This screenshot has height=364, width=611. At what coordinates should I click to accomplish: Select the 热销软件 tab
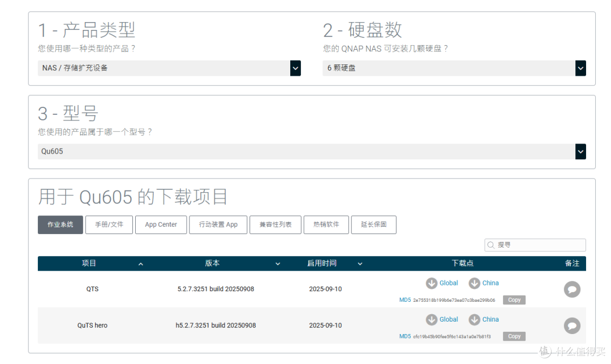coord(326,224)
